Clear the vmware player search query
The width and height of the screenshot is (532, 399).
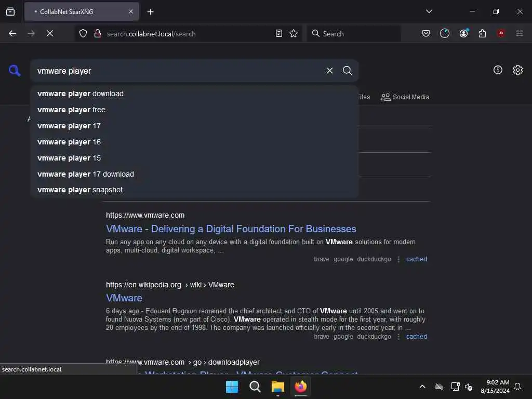(x=329, y=71)
